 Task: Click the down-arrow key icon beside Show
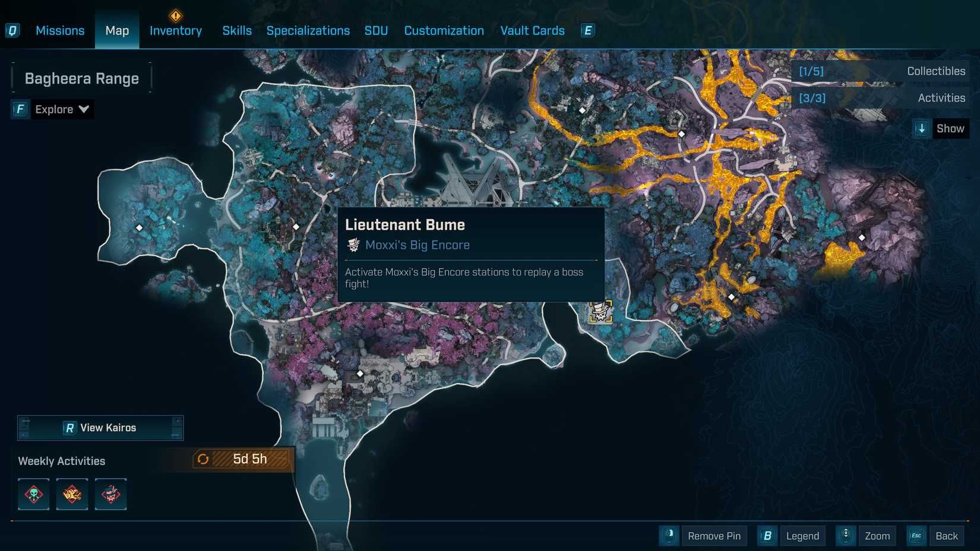click(x=922, y=128)
